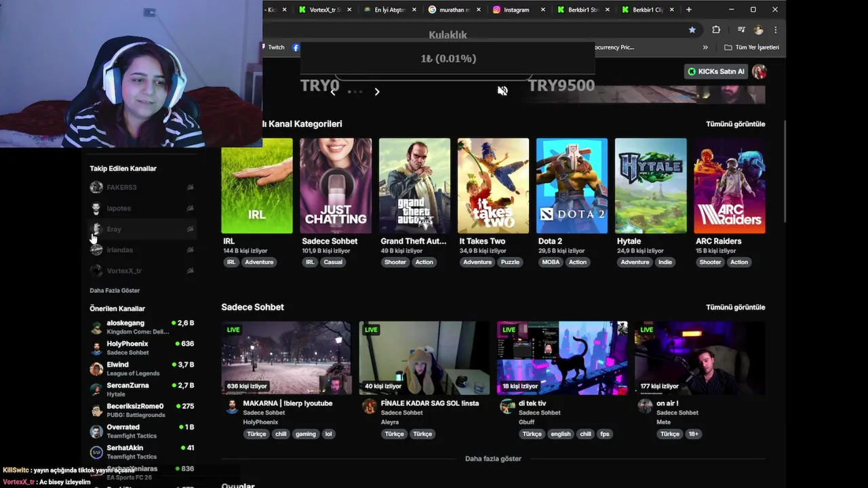This screenshot has height=488, width=868.
Task: Switch to the En İyi Atıştırma tab
Action: pyautogui.click(x=389, y=9)
